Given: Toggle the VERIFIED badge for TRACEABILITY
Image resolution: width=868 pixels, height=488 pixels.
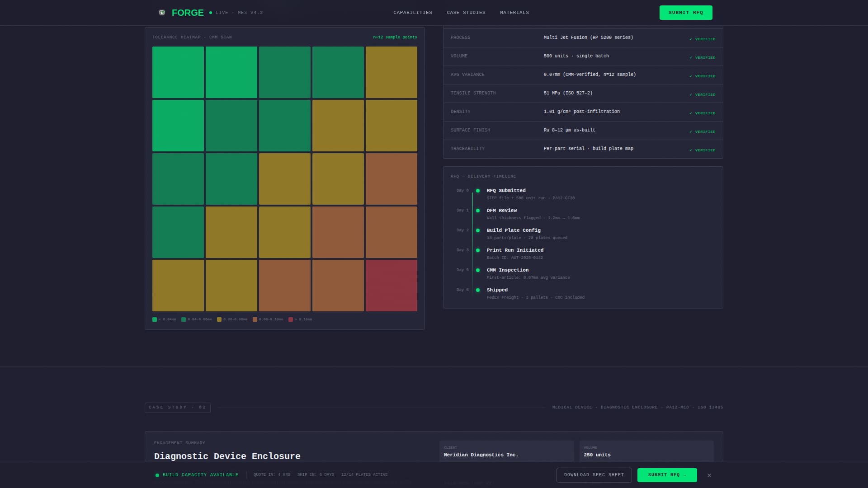Looking at the screenshot, I should [x=702, y=150].
